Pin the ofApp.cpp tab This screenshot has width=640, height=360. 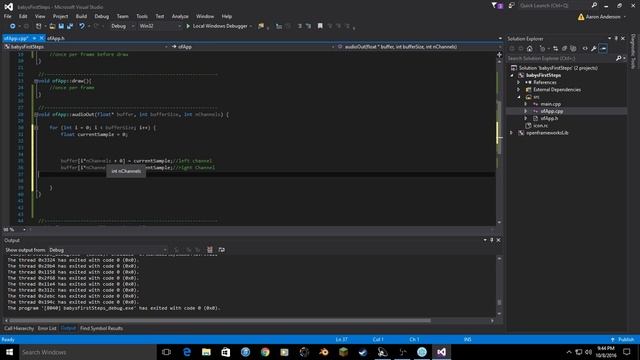(34, 38)
